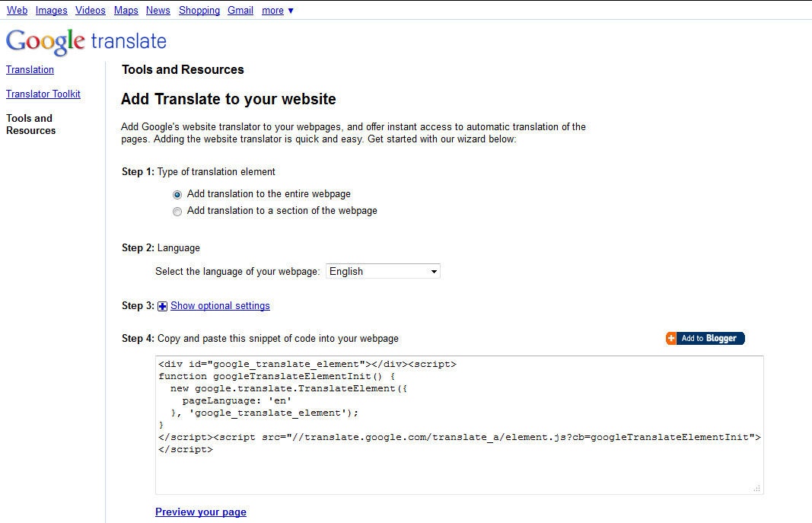812x523 pixels.
Task: Open Gmail from the top bar
Action: tap(240, 11)
